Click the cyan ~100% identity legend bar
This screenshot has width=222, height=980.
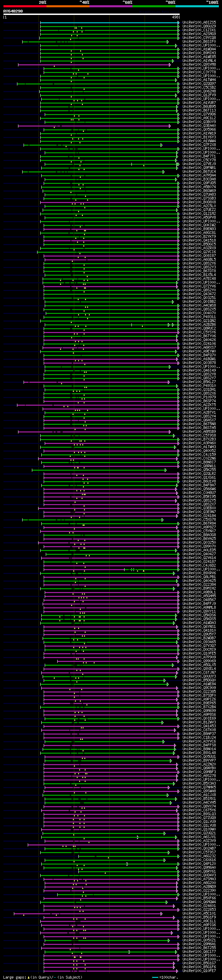tap(197, 6)
